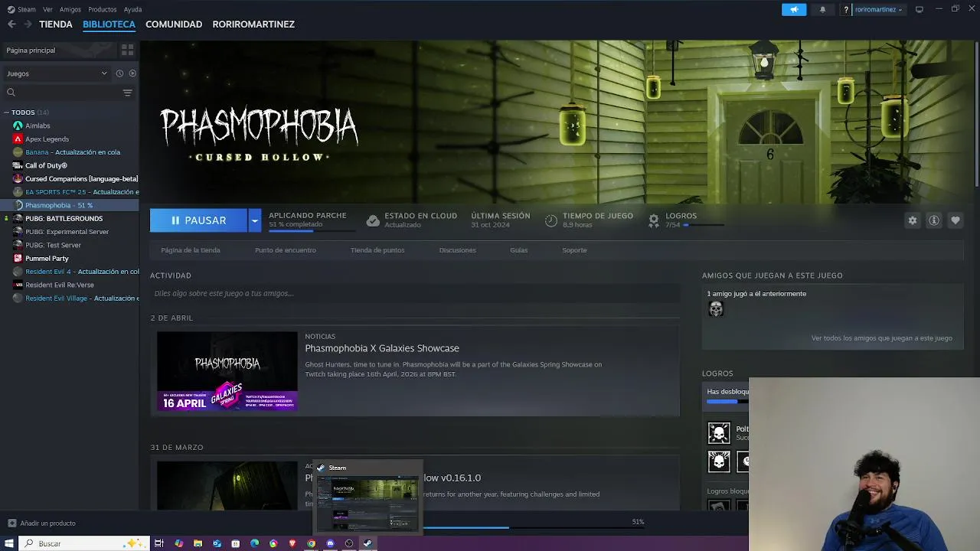This screenshot has height=551, width=980.
Task: Click Apex Legends game icon
Action: 18,139
